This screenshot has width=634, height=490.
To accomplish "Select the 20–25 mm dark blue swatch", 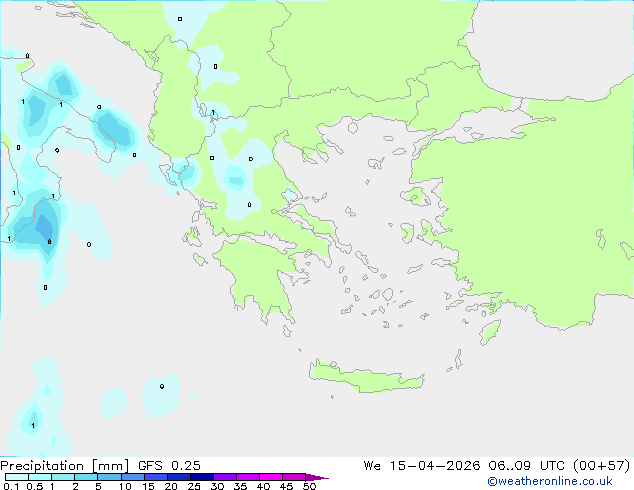I will coord(178,477).
